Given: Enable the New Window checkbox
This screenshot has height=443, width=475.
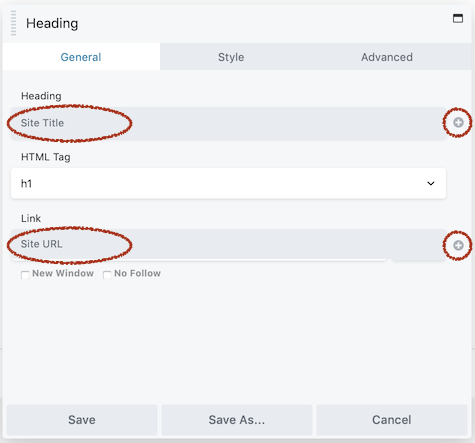Looking at the screenshot, I should pyautogui.click(x=25, y=275).
